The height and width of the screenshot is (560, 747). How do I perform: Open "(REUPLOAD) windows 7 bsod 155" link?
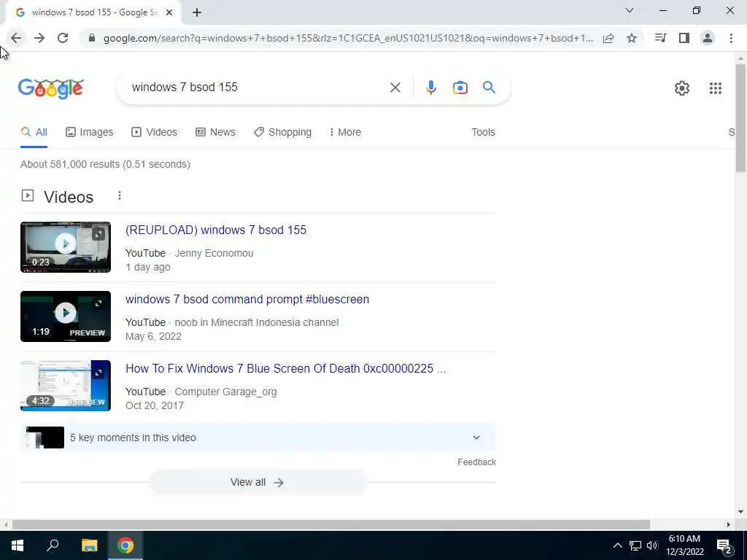216,230
